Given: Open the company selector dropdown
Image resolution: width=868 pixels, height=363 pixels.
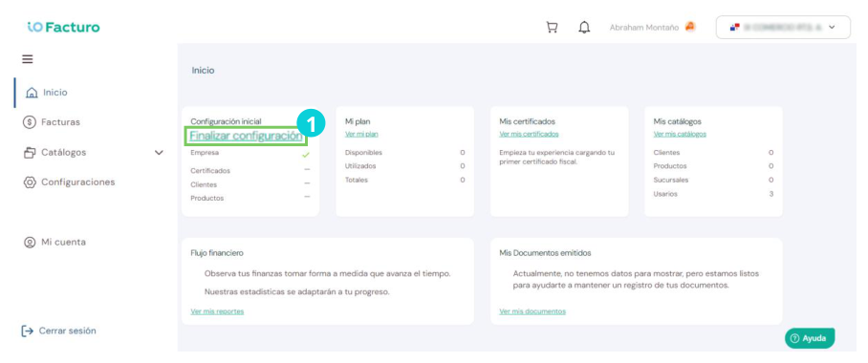Looking at the screenshot, I should coord(783,27).
